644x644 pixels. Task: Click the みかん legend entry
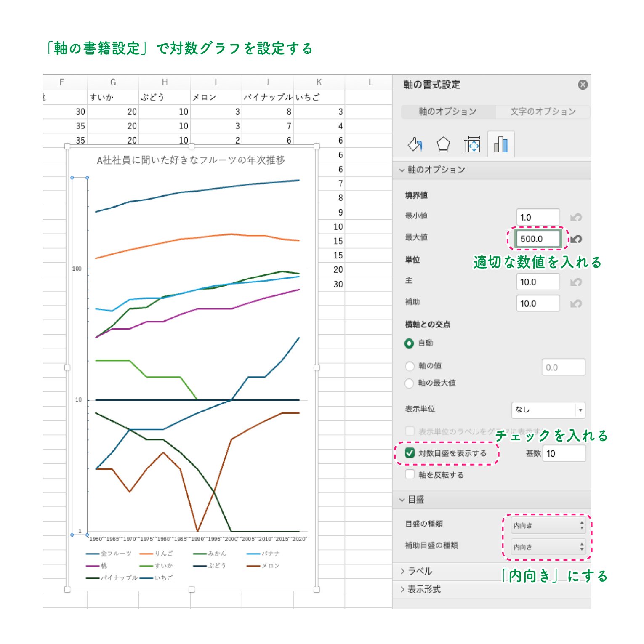point(210,554)
